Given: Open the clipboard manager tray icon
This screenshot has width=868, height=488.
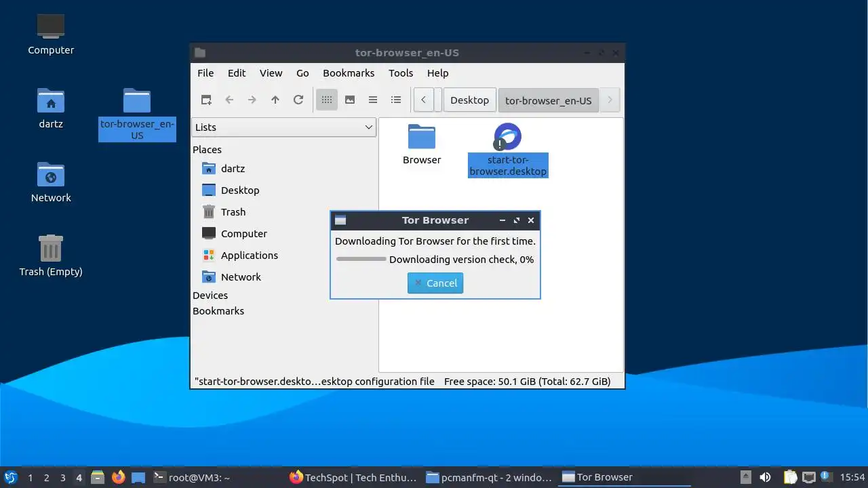Looking at the screenshot, I should [790, 477].
